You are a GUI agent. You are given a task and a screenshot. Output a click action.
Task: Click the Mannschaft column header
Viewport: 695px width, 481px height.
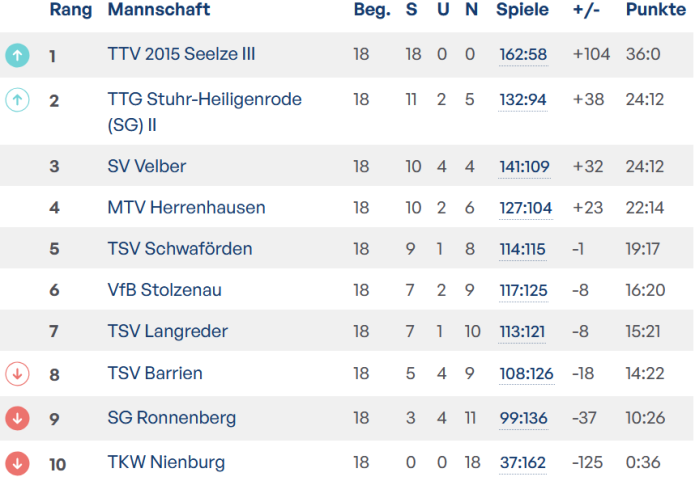click(159, 9)
